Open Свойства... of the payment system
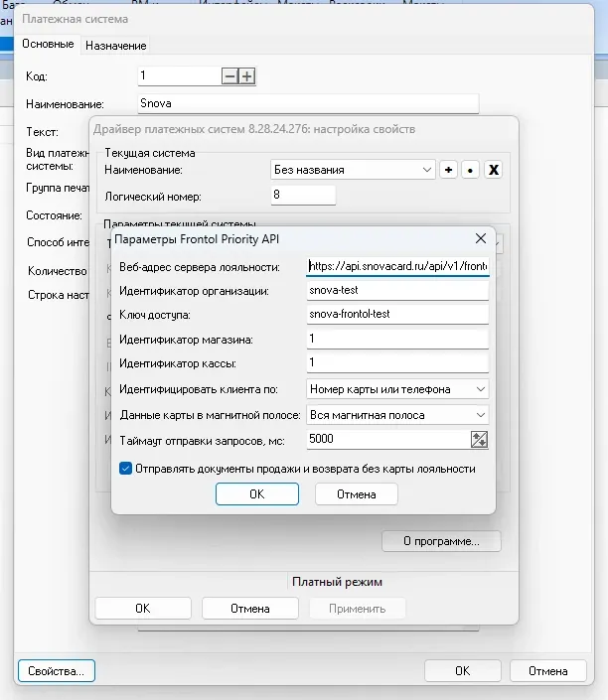Image resolution: width=608 pixels, height=700 pixels. (x=57, y=671)
